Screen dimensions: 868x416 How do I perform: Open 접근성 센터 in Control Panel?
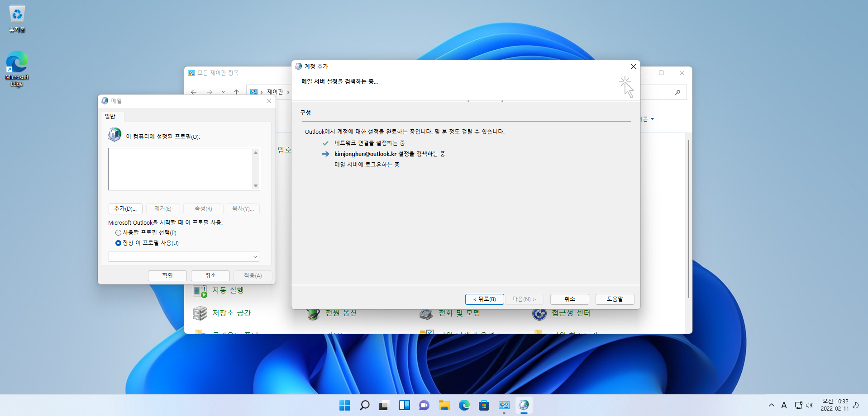[x=571, y=313]
